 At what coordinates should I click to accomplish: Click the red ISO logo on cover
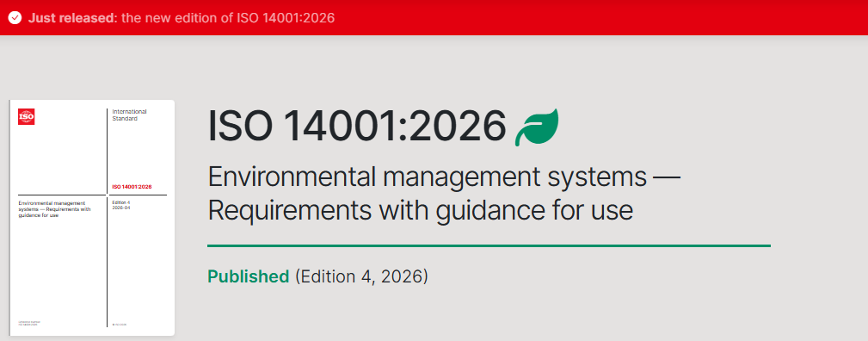click(27, 116)
